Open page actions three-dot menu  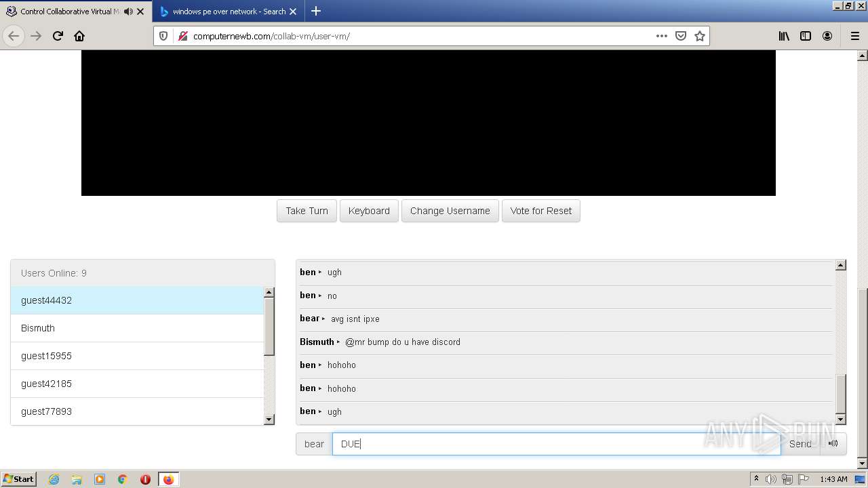[662, 36]
